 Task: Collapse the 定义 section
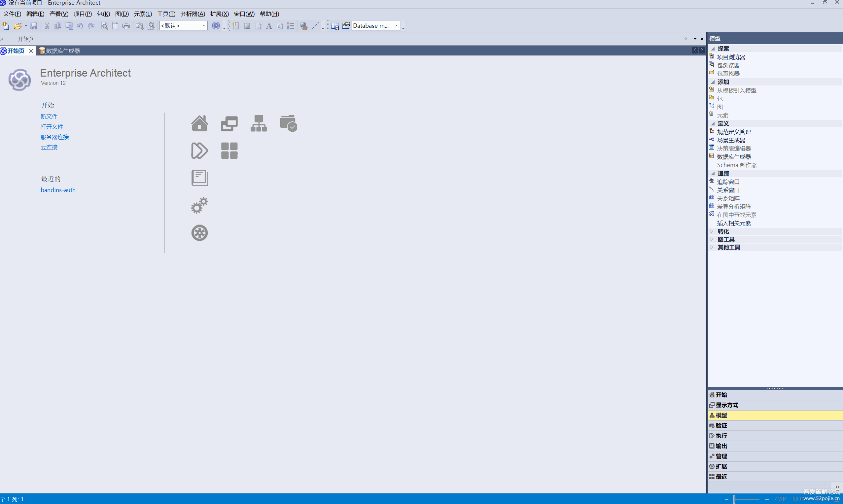point(713,124)
